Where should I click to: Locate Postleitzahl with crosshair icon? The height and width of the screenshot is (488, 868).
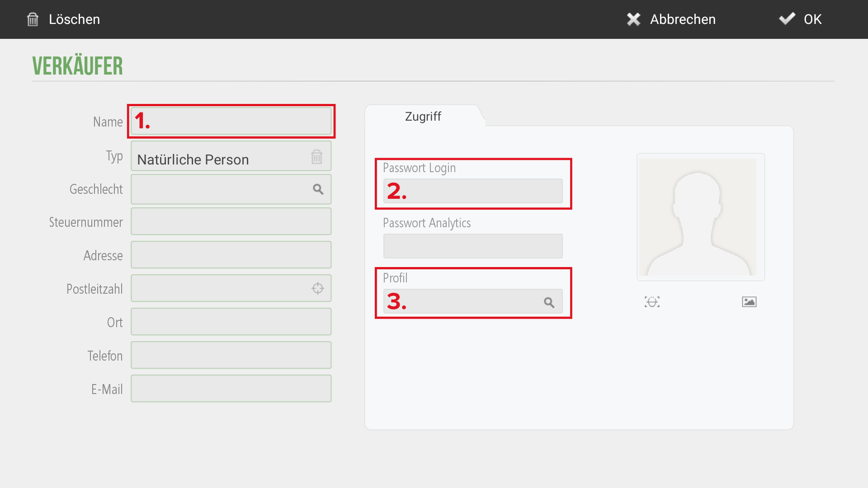click(318, 288)
